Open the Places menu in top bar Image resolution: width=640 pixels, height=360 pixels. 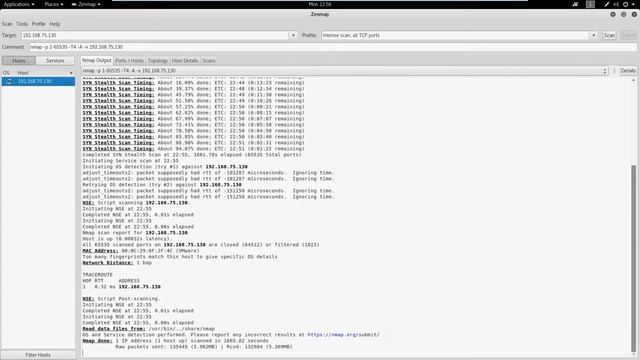(x=54, y=4)
